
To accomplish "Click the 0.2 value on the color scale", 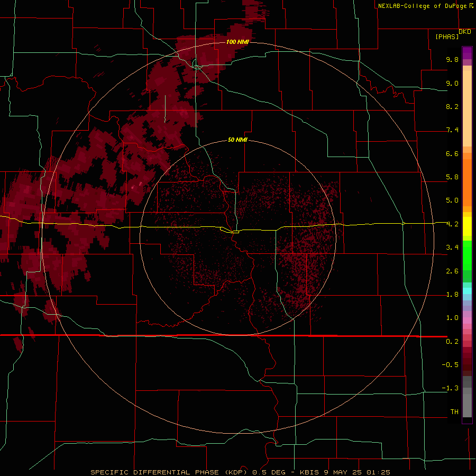I will 452,342.
